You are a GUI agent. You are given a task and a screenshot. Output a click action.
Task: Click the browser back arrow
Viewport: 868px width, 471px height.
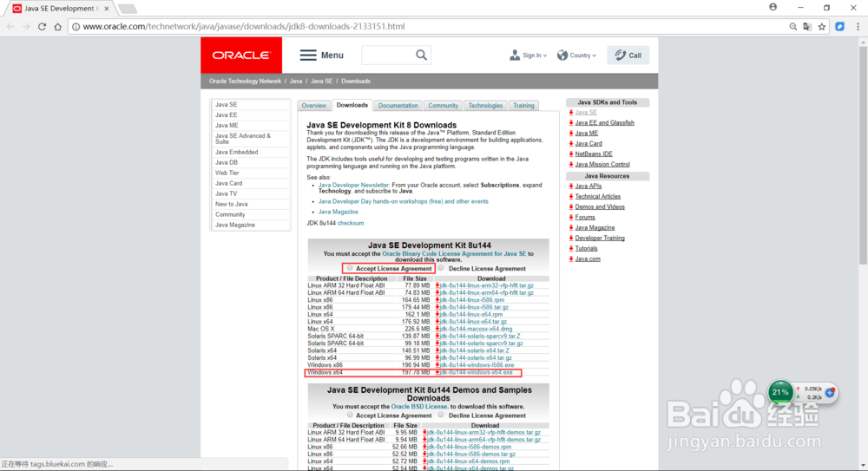[x=10, y=27]
